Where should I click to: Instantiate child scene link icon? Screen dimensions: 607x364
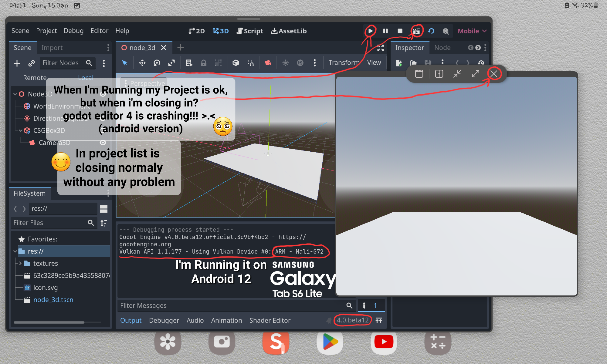[x=32, y=63]
